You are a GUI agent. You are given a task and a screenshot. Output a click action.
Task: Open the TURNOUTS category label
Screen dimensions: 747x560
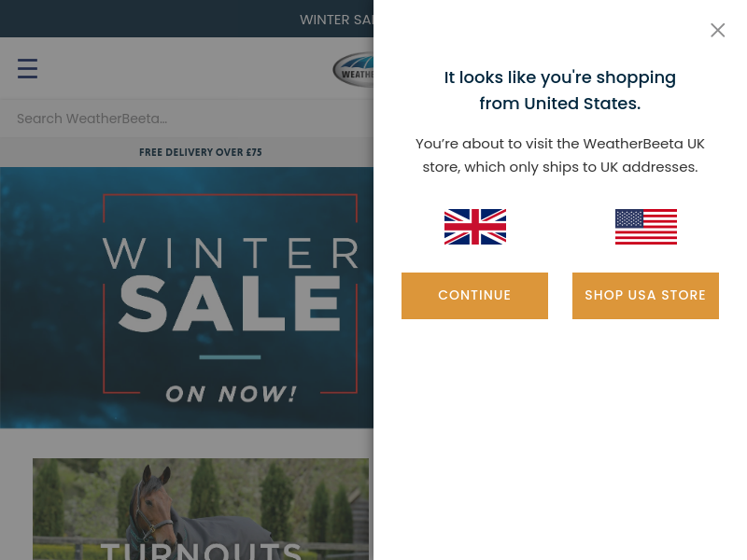point(201,552)
